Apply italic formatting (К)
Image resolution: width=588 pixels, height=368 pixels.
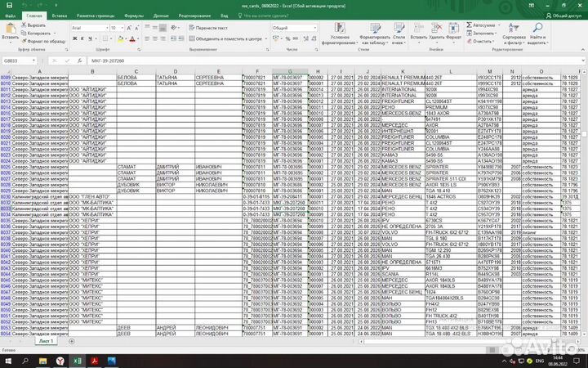(x=82, y=38)
